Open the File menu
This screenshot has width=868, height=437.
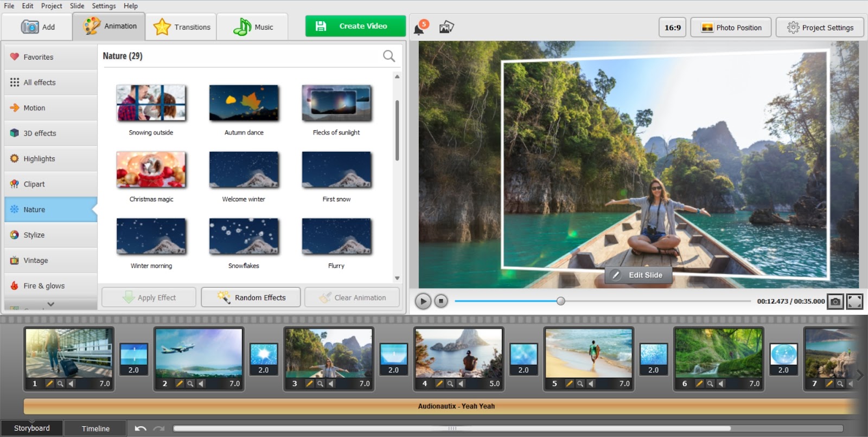9,6
